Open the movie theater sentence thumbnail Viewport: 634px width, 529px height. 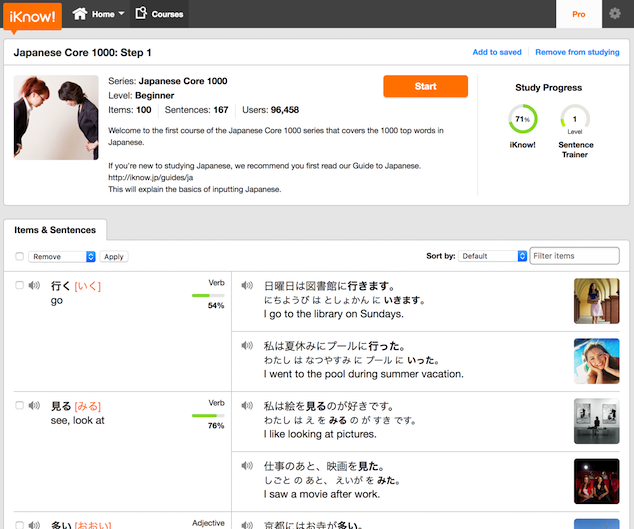tap(596, 481)
